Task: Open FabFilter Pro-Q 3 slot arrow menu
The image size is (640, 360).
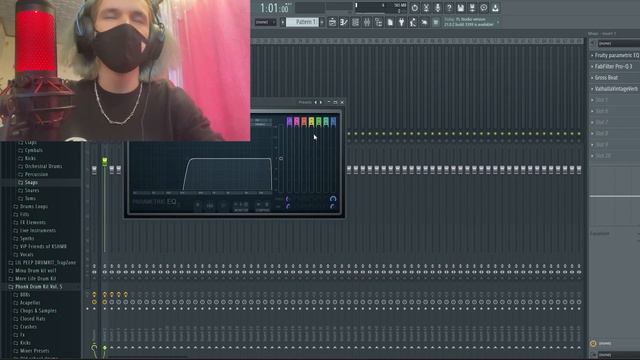Action: click(x=592, y=66)
